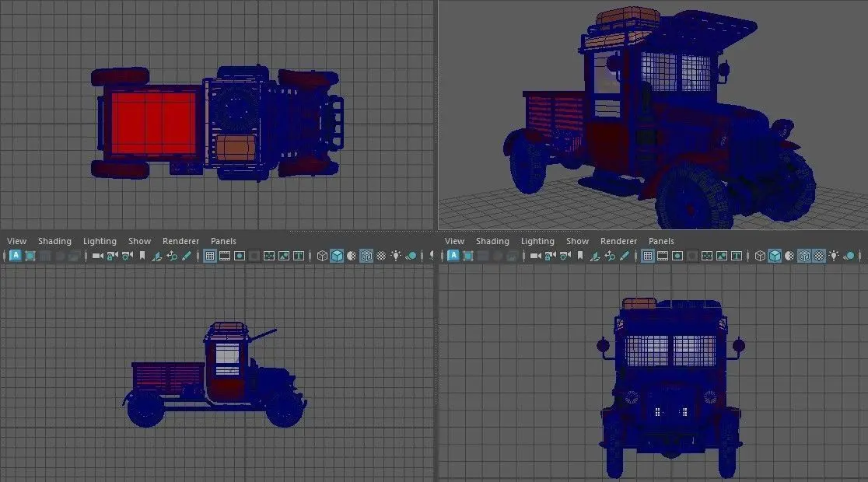Toggle Safe Action in side panel toolbar
The image size is (868, 482).
coord(284,256)
